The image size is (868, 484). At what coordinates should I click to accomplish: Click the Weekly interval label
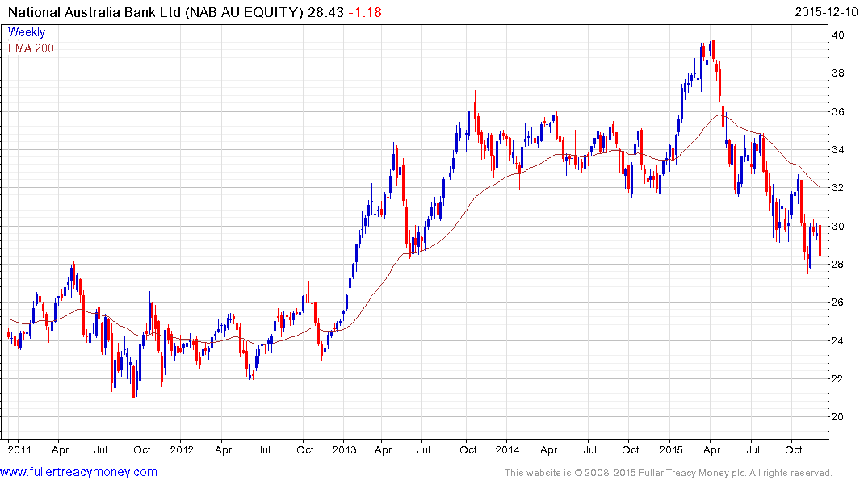coord(27,32)
